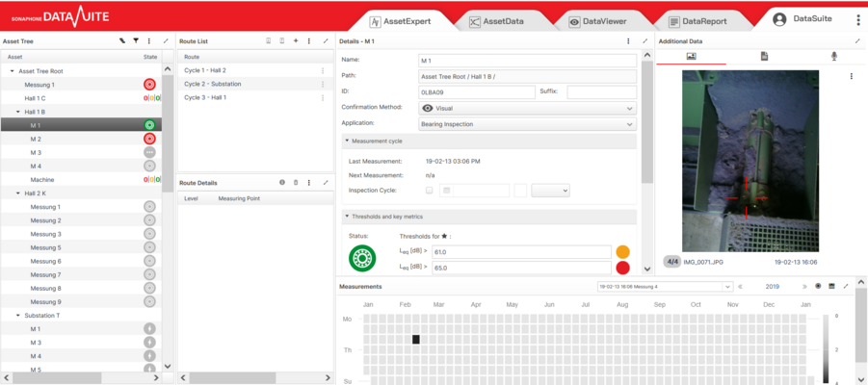Open the three-dot menu for Cycle 2 - Substation
868x385 pixels.
tap(323, 84)
